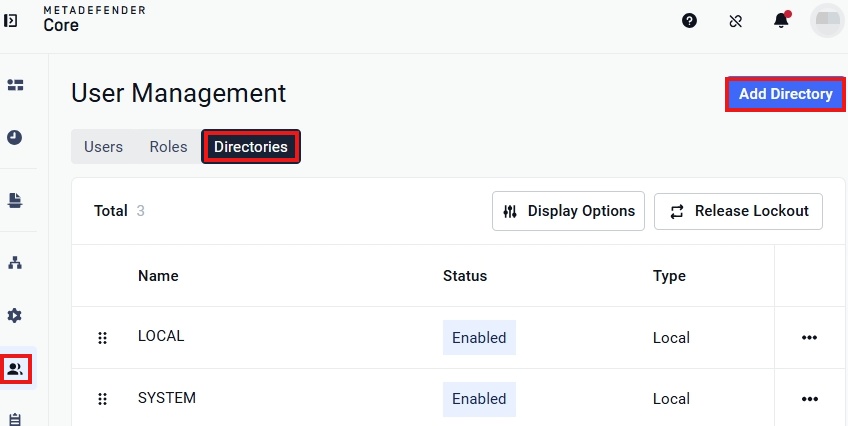
Task: Click the Release Lockout button
Action: click(x=738, y=211)
